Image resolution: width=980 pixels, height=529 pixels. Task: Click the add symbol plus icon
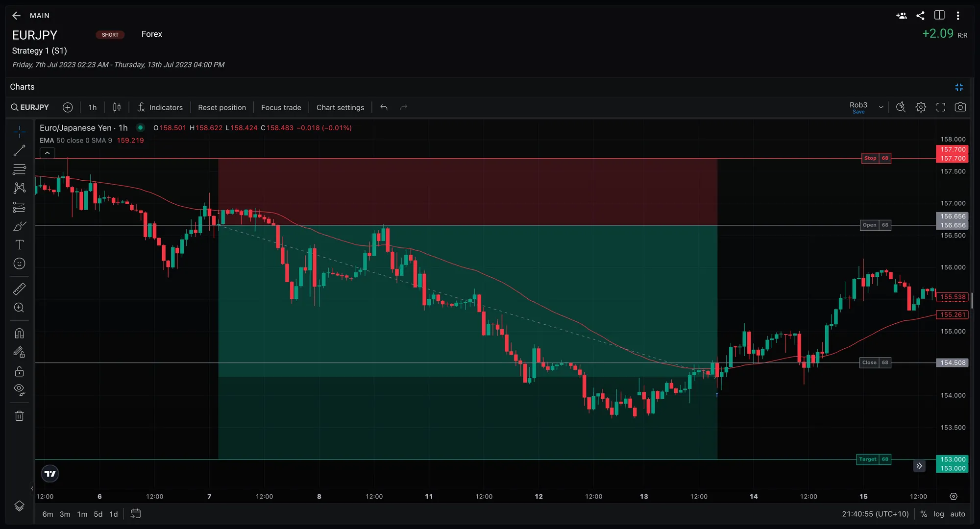(68, 107)
